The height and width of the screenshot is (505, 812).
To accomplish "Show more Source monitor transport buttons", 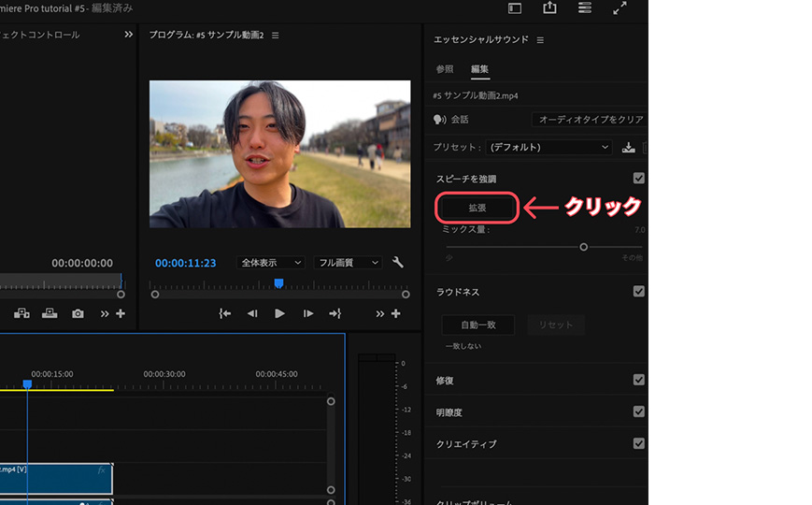I will tap(105, 313).
